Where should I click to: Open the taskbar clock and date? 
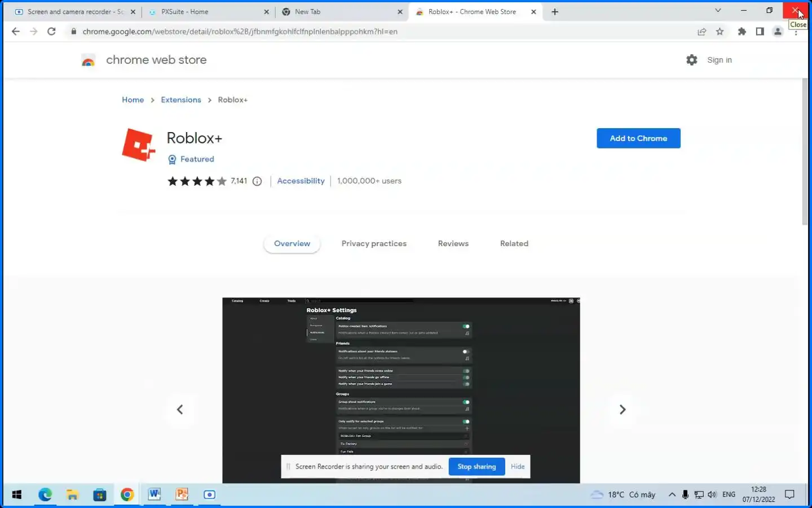758,494
